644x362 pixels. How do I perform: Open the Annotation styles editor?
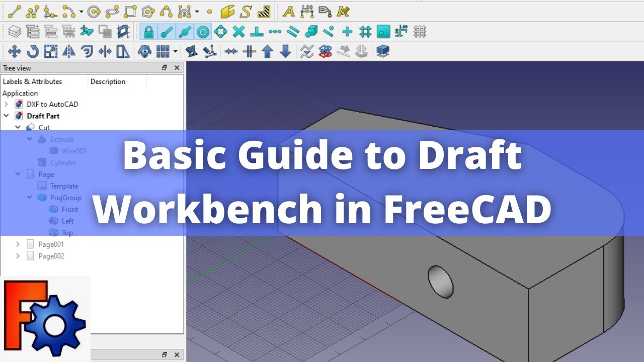tap(343, 11)
